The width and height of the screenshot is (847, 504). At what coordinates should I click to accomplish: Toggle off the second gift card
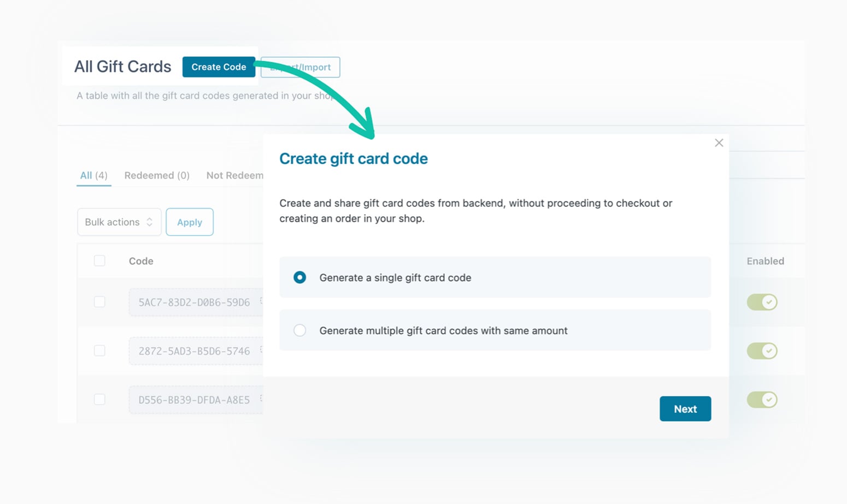pyautogui.click(x=762, y=351)
